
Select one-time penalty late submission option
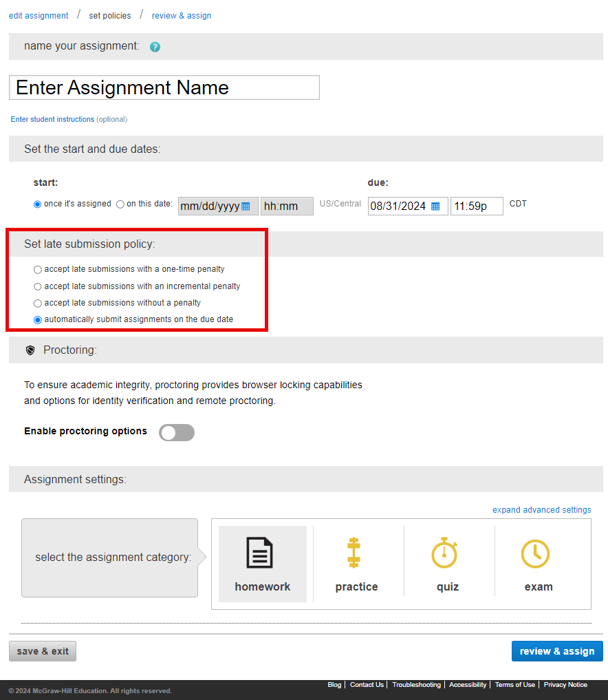click(38, 270)
